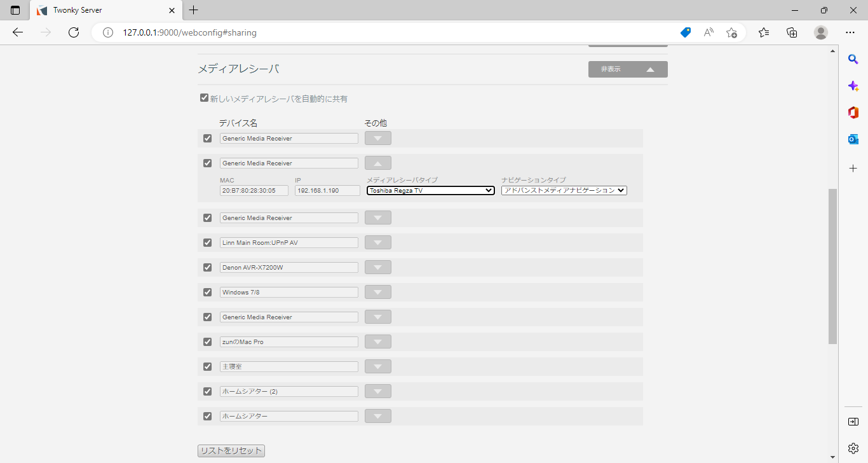Open the sidebar Search icon
Image resolution: width=868 pixels, height=463 pixels.
[853, 59]
